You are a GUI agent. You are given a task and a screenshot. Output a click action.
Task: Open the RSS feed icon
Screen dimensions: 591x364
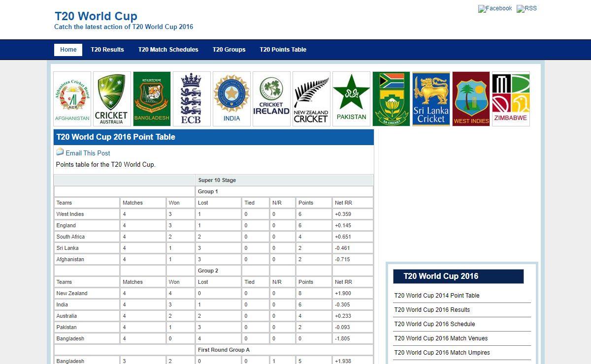click(x=526, y=8)
